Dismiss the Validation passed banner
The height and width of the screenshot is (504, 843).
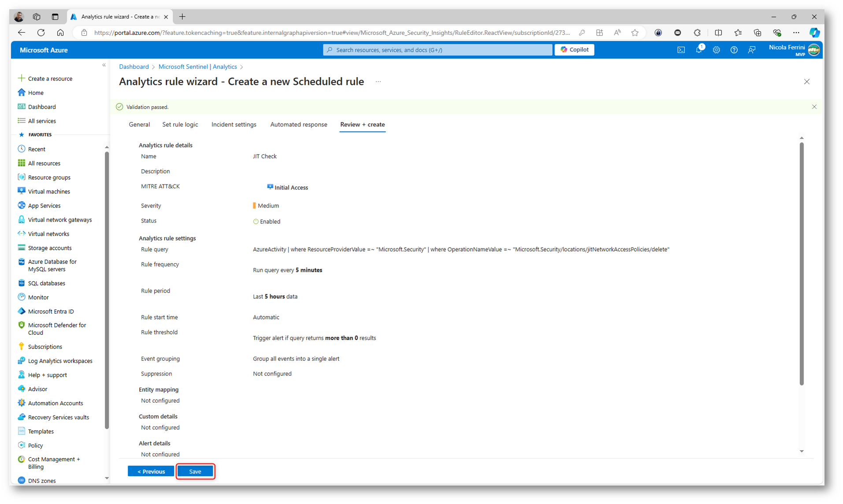point(814,107)
